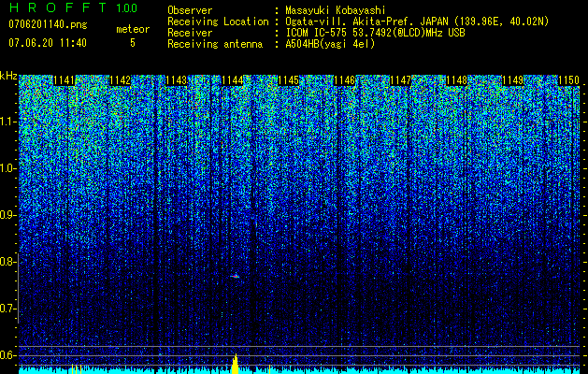This screenshot has height=374, width=588.
Task: Select observer name Masayuki Kobayashi
Action: pos(336,10)
